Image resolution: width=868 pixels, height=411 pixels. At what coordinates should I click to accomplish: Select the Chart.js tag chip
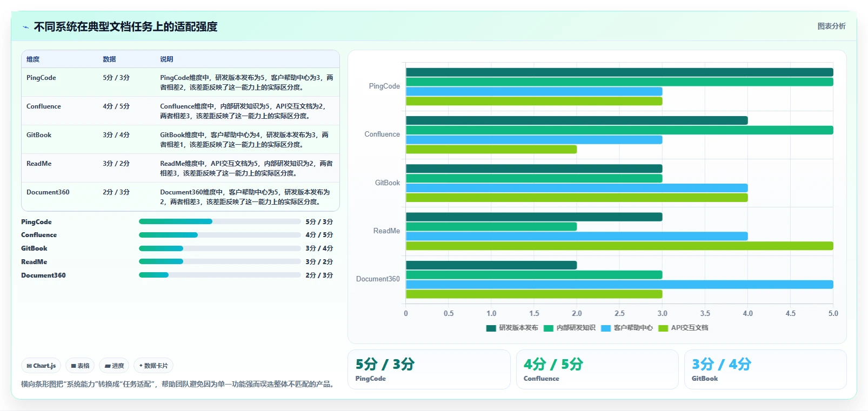pos(41,366)
